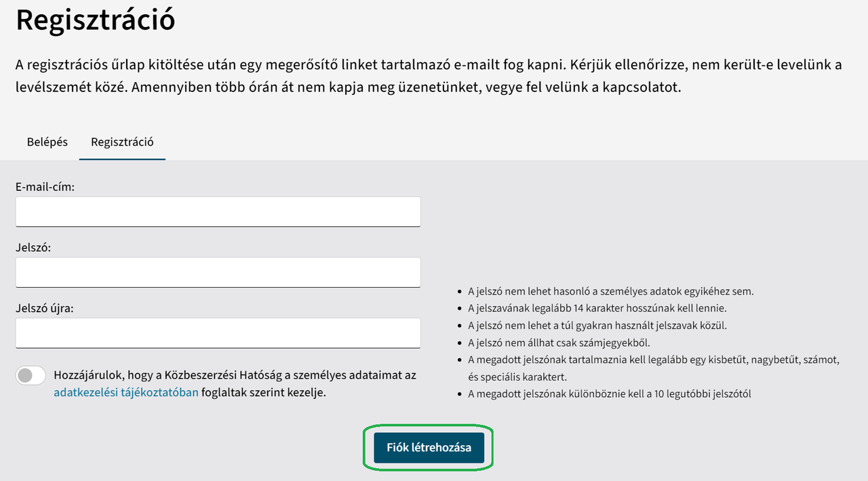Click the Jelszó újra field label

(45, 309)
